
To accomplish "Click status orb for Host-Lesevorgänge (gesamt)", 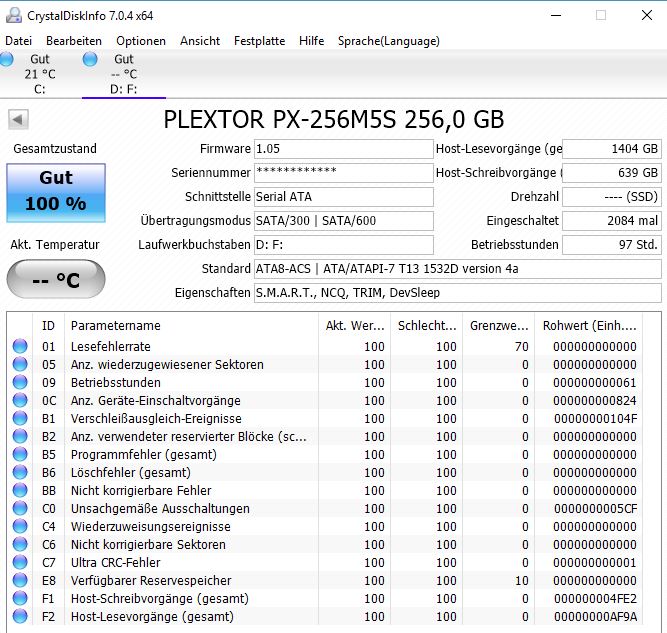I will (x=20, y=616).
